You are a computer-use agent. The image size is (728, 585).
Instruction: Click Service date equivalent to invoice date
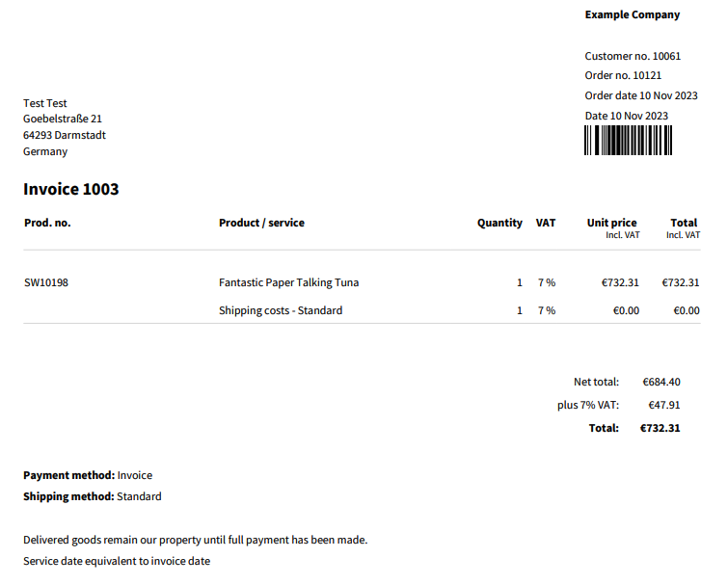117,561
